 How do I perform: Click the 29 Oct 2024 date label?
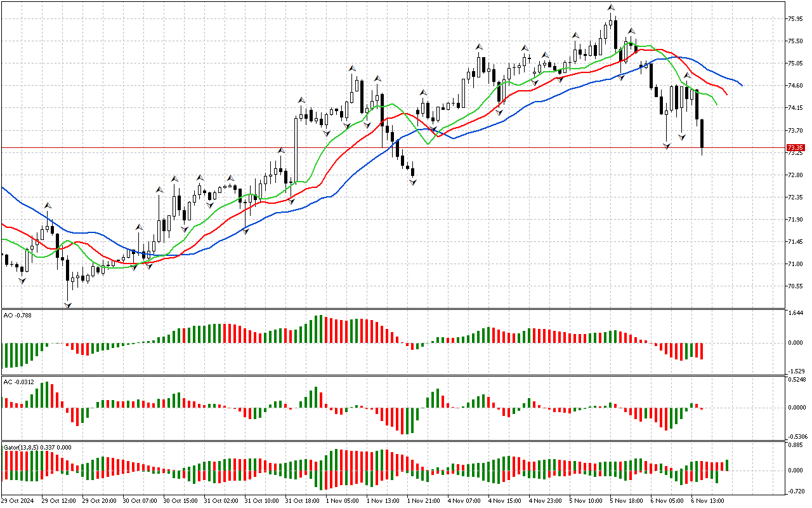click(18, 500)
